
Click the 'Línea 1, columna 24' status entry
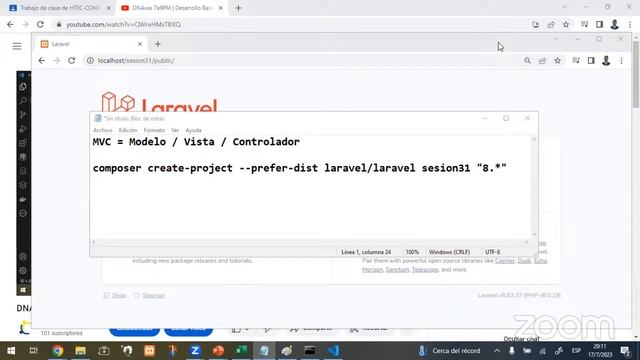coord(366,252)
